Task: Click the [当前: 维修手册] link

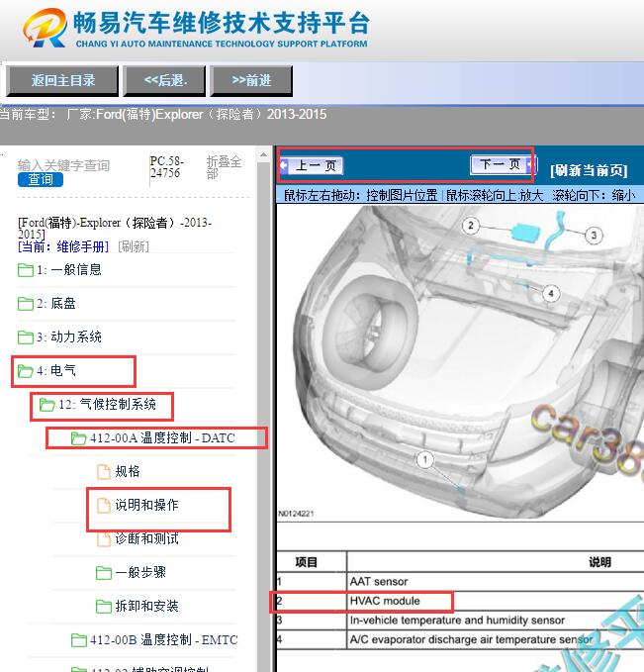Action: 63,246
